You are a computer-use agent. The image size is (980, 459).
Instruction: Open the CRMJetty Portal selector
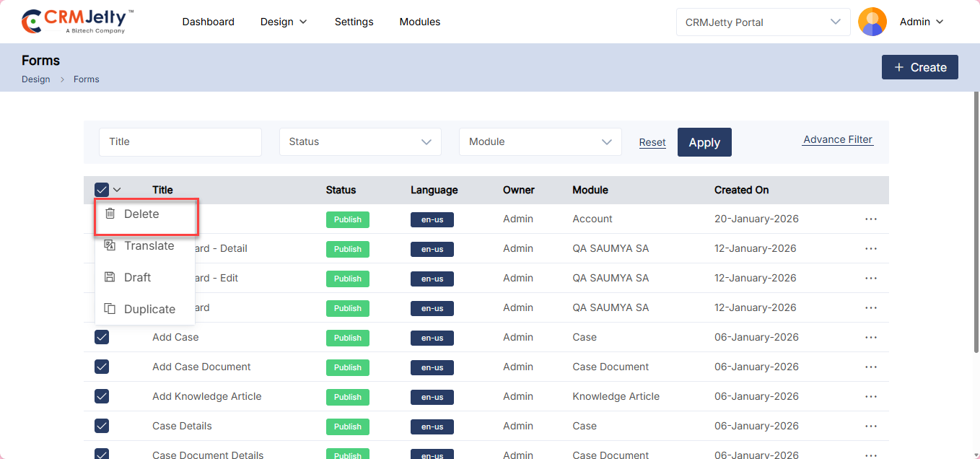point(763,22)
